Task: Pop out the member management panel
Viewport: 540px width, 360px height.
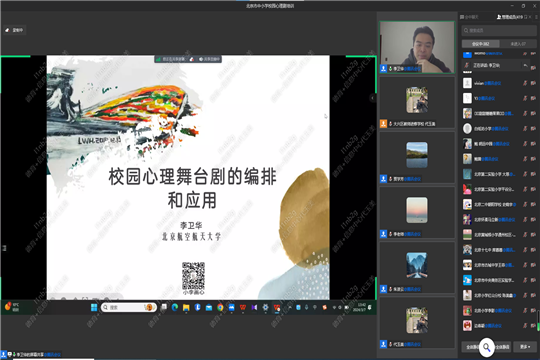Action: pos(526,17)
